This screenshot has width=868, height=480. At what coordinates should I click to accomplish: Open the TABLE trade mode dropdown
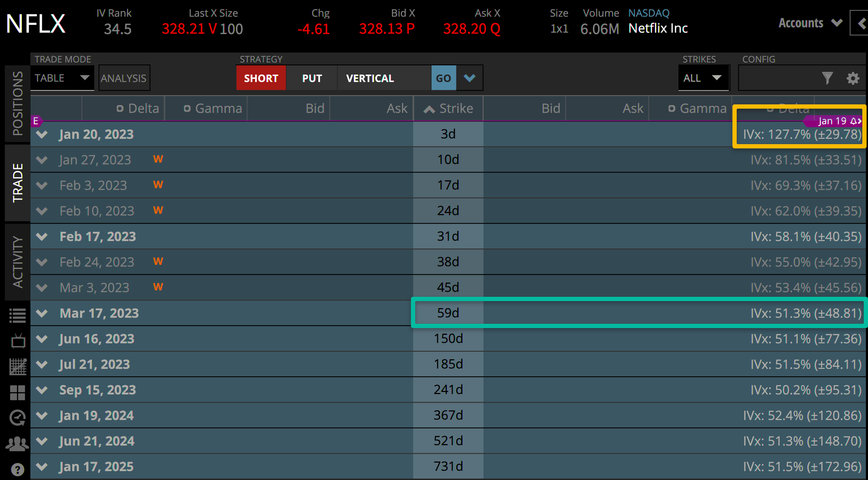point(62,78)
